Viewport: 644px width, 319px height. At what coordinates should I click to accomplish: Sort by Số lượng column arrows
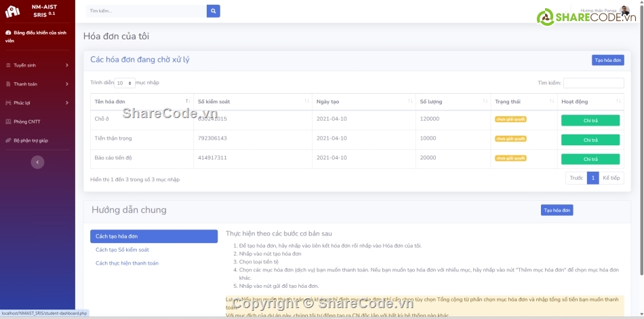(485, 101)
